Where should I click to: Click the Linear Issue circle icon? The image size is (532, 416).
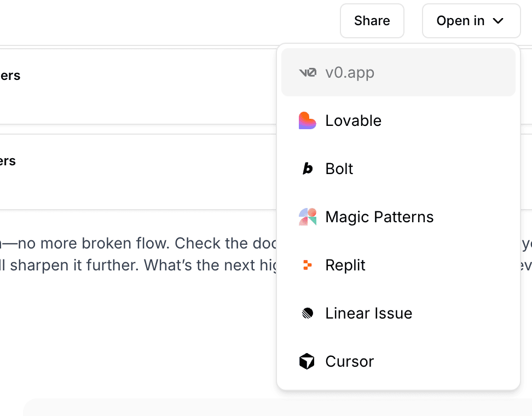308,313
